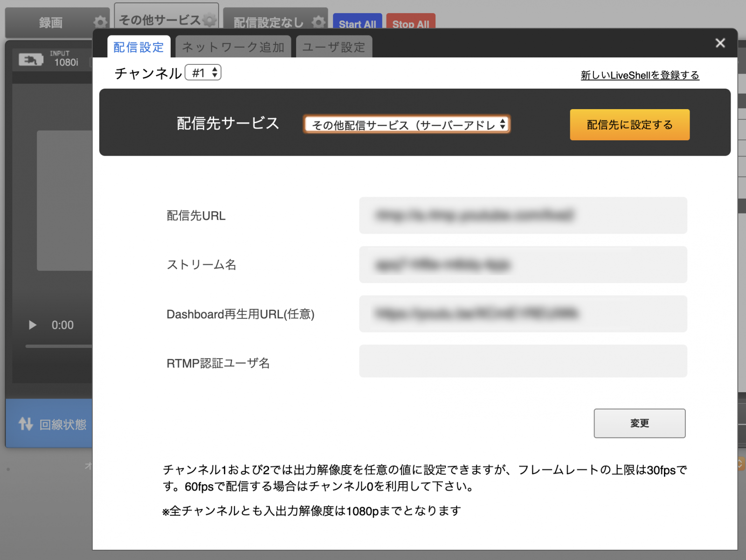Click gear icon beside 配信設定なし
The image size is (746, 560).
coord(318,22)
